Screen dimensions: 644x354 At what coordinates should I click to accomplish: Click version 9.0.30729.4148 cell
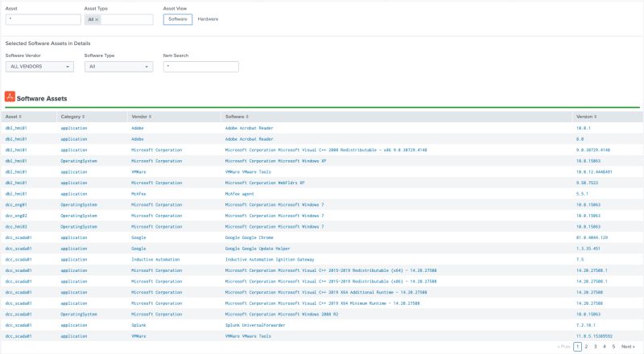[593, 150]
